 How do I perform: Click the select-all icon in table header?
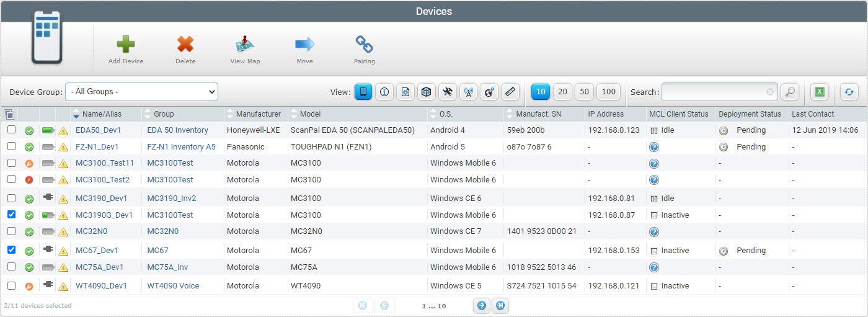[x=9, y=114]
